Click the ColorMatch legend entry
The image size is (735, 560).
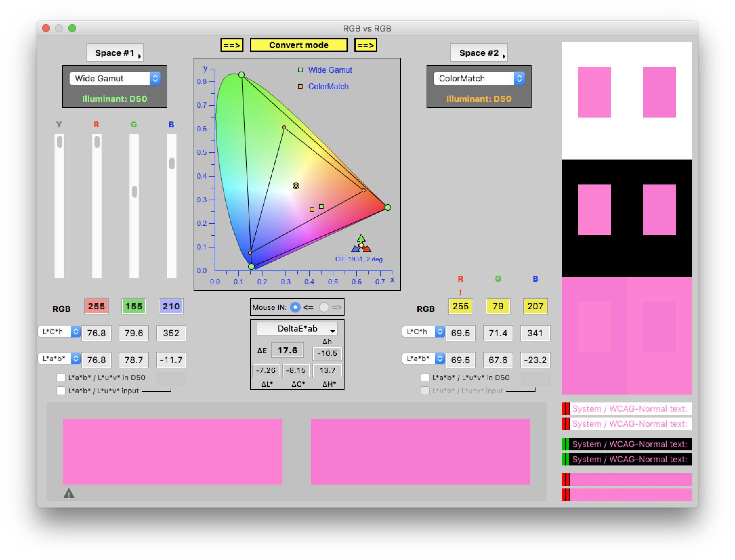[x=323, y=86]
